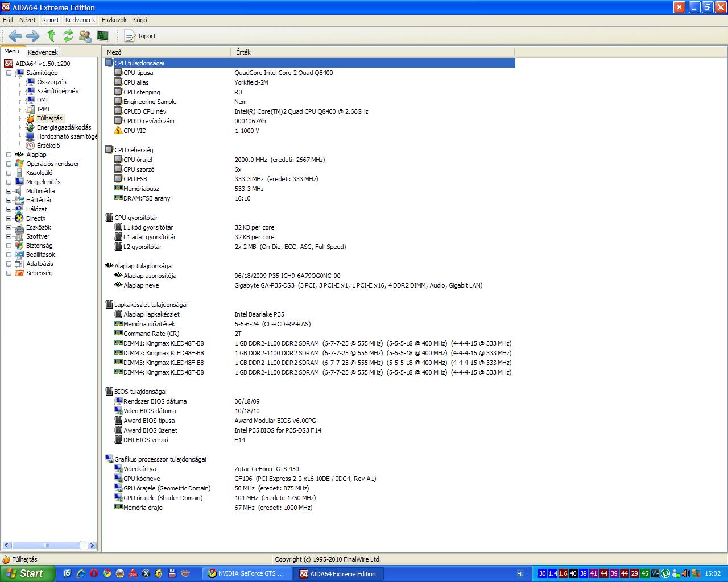The width and height of the screenshot is (728, 582).
Task: Open the users icon in the toolbar
Action: coord(86,36)
